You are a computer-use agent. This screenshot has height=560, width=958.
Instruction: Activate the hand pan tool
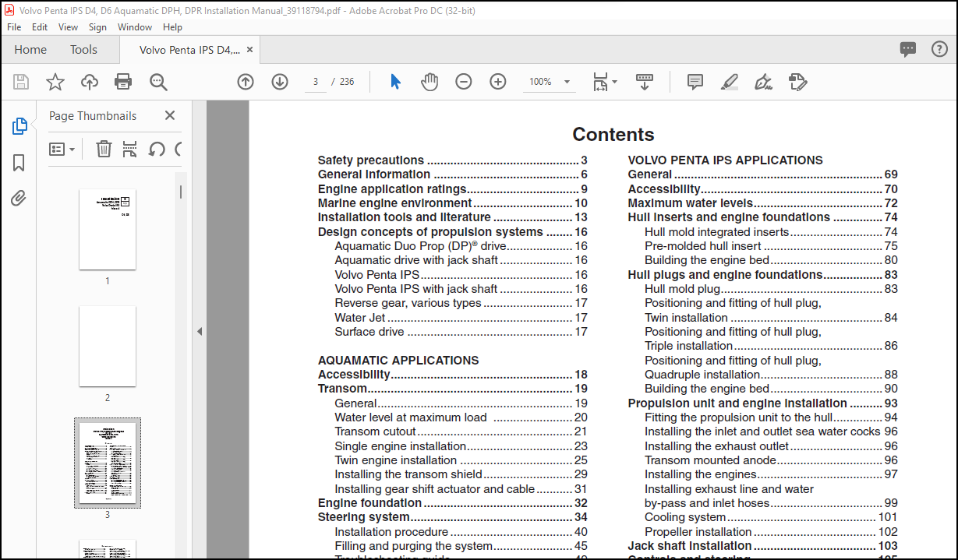pos(430,82)
